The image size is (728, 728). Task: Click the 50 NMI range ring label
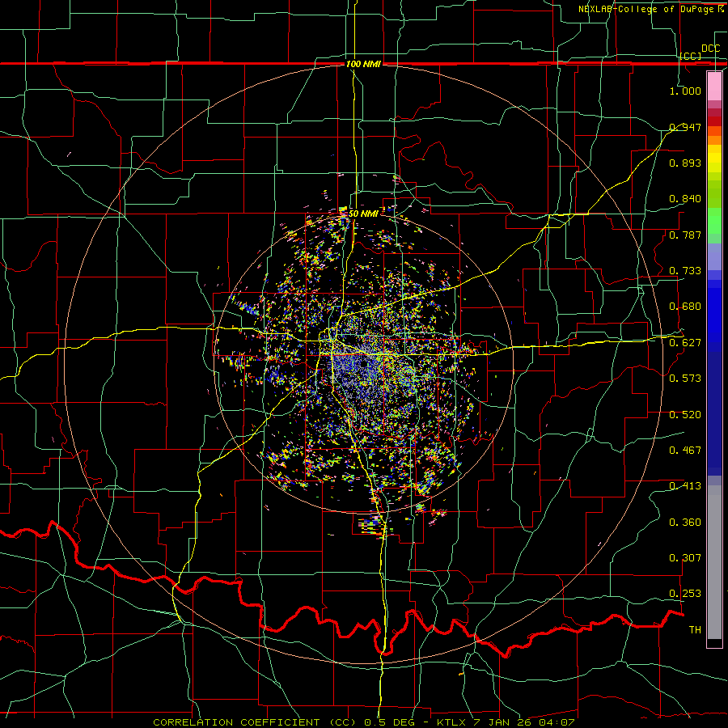363,214
